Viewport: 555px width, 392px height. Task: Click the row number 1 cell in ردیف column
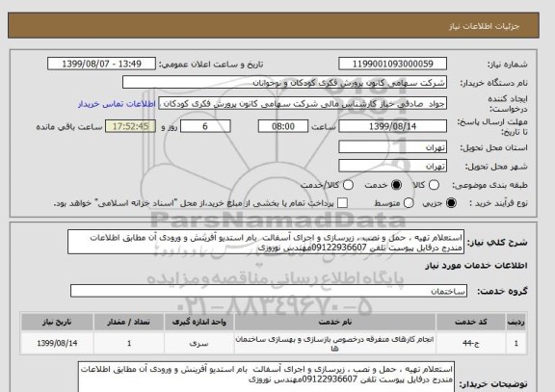coord(516,343)
